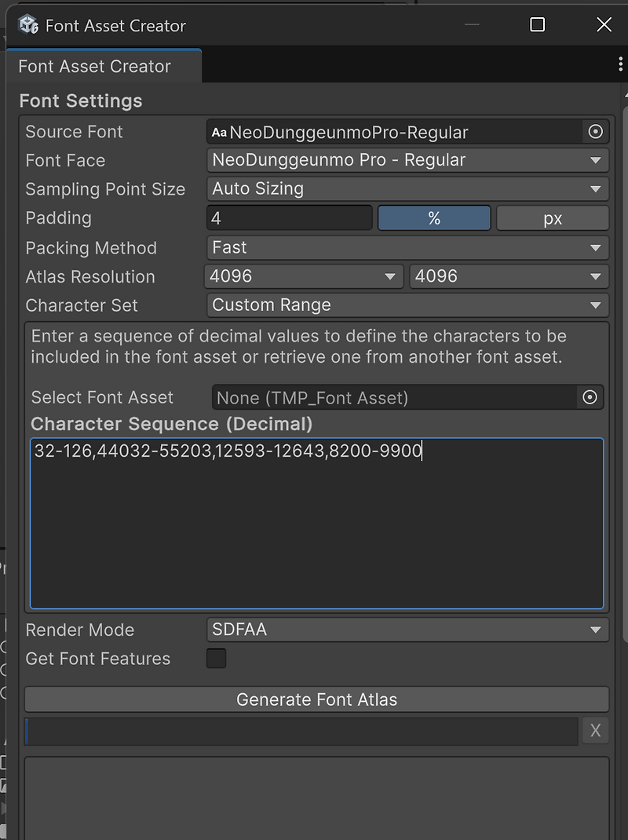Click the Select Font Asset picker icon

(x=590, y=397)
